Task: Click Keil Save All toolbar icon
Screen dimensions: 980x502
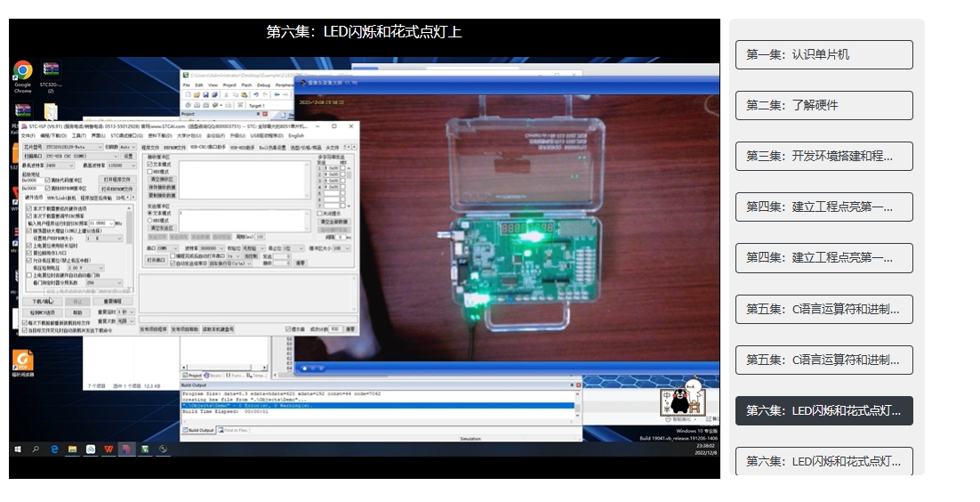Action: point(213,95)
